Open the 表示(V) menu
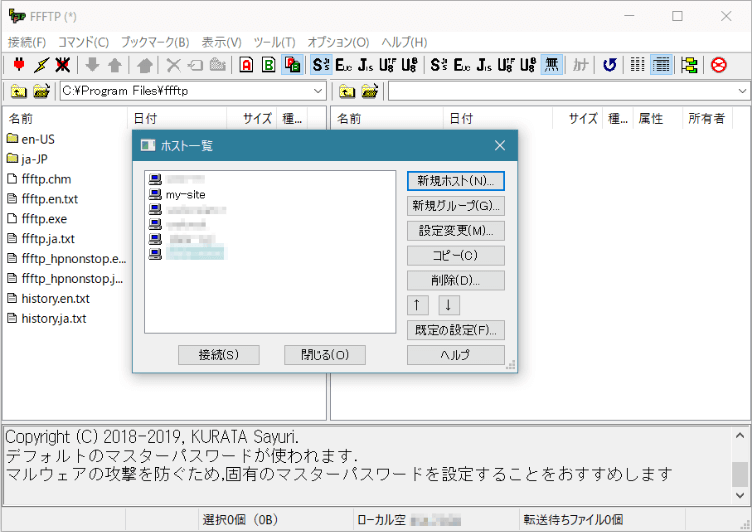The image size is (752, 532). pos(221,42)
